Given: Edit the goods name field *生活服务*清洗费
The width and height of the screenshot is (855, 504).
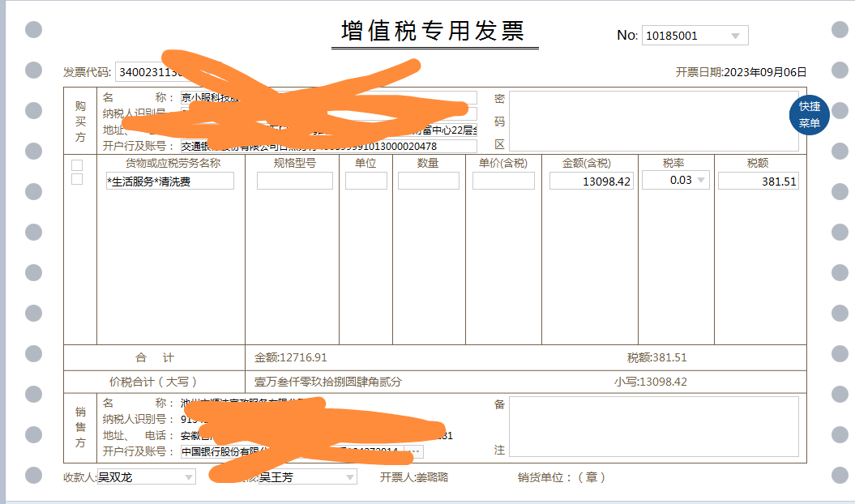Looking at the screenshot, I should [x=170, y=181].
